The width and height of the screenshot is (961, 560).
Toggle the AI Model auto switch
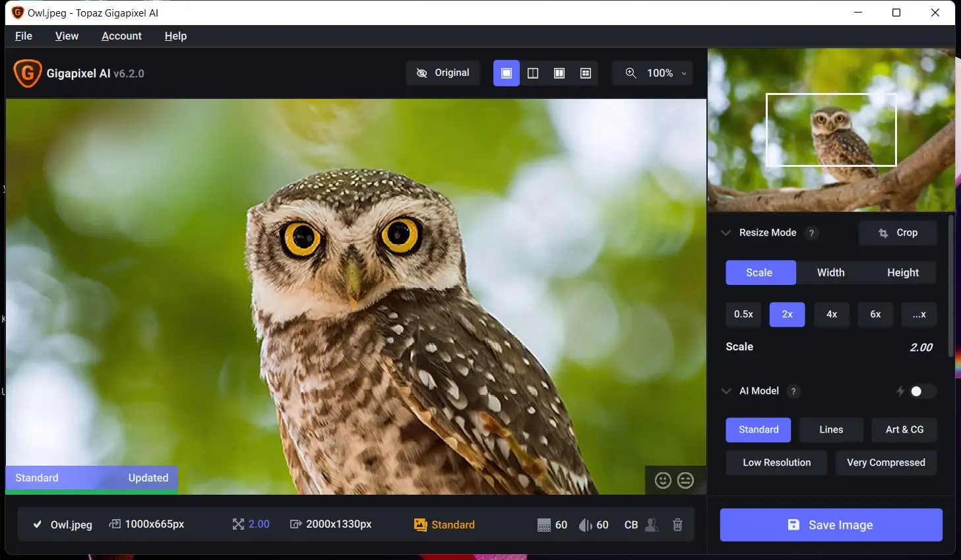click(921, 392)
